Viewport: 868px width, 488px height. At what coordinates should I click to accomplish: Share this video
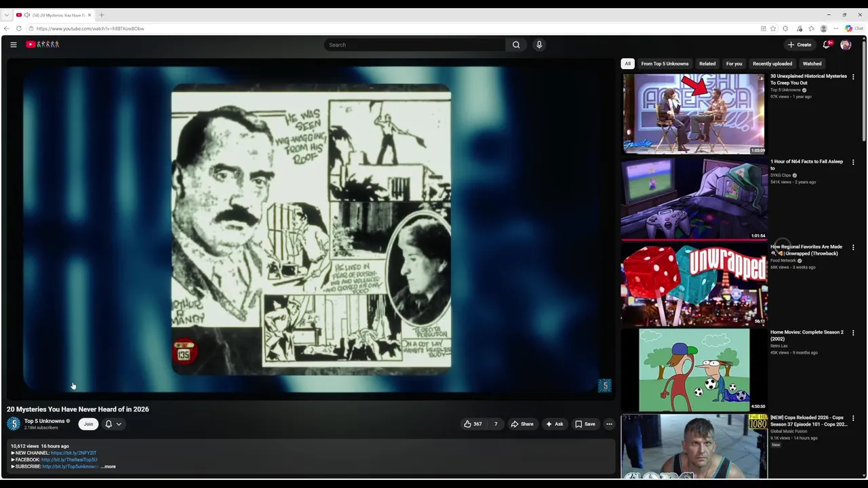[522, 424]
